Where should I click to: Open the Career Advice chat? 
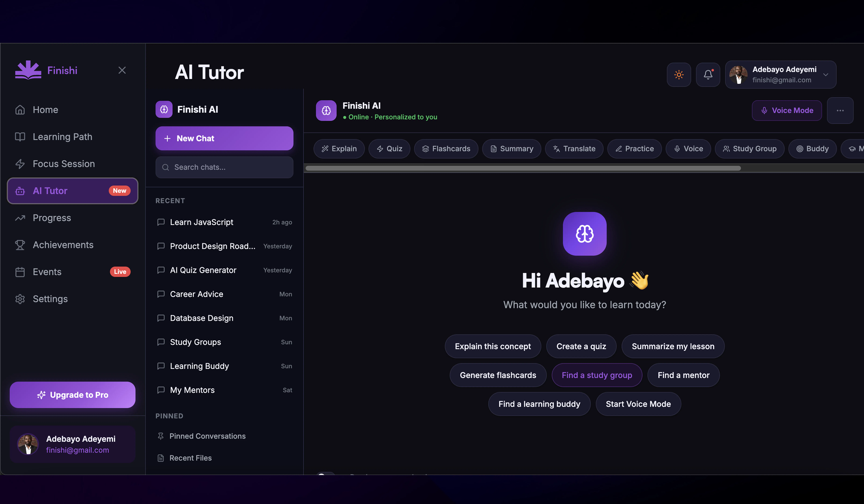[x=224, y=294]
